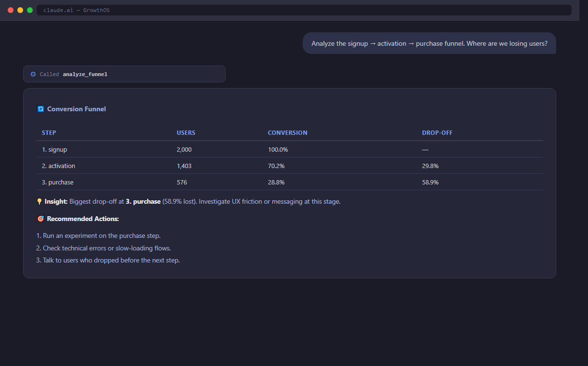Image resolution: width=588 pixels, height=366 pixels.
Task: Click the dash in signup's drop-off cell
Action: (425, 150)
